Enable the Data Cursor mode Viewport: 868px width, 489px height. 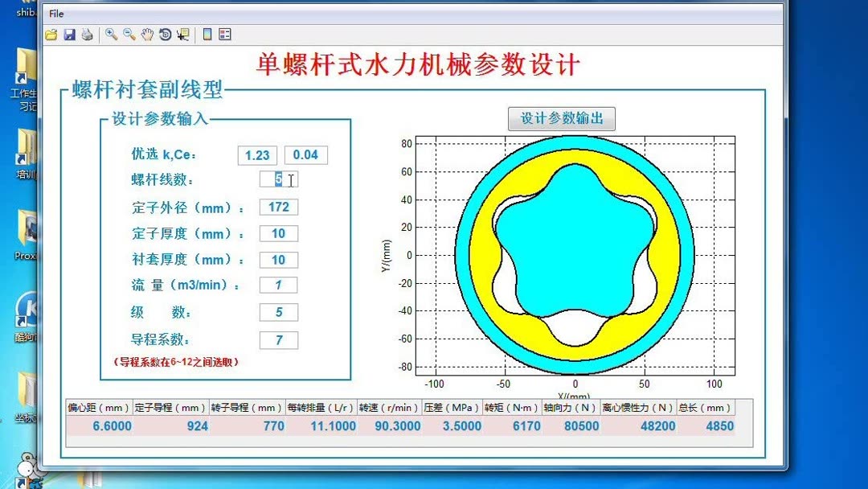183,34
